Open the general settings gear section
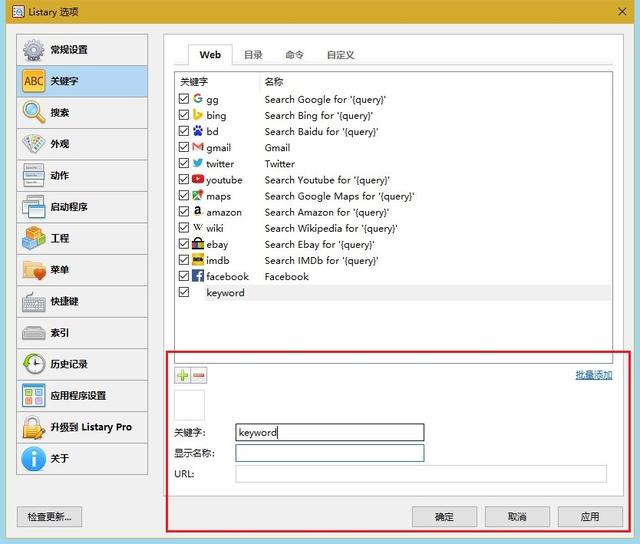Image resolution: width=640 pixels, height=544 pixels. pyautogui.click(x=82, y=50)
